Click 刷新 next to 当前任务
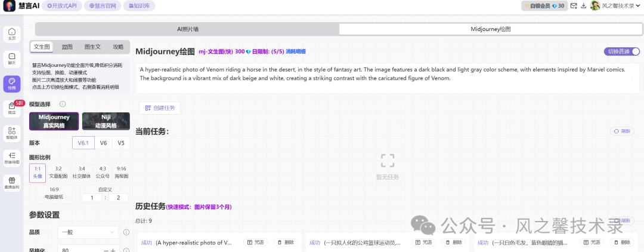Image resolution: width=644 pixels, height=252 pixels. point(622,131)
